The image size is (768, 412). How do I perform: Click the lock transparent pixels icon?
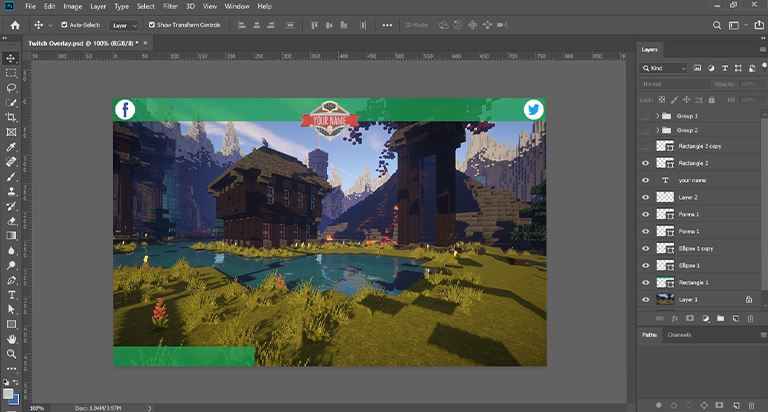662,100
